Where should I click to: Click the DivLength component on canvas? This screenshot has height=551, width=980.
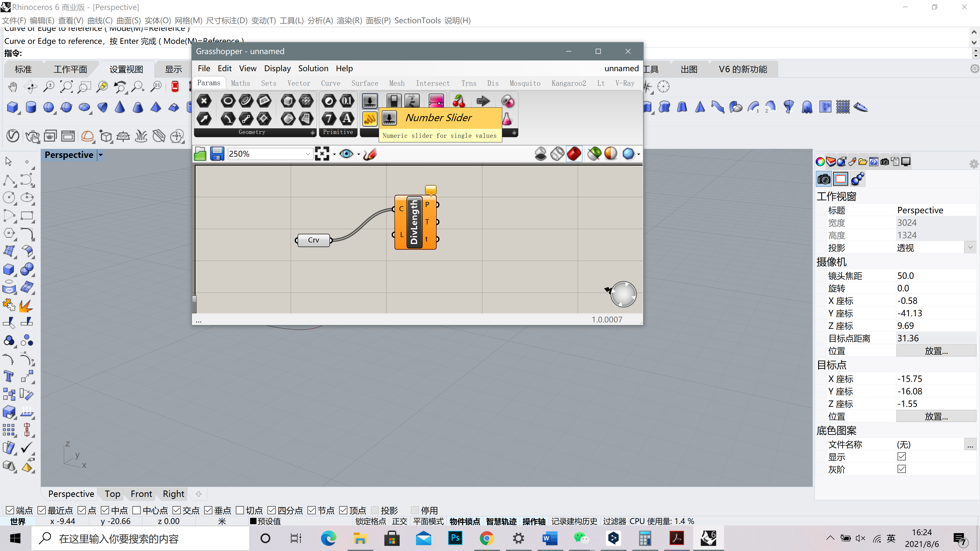pyautogui.click(x=415, y=222)
